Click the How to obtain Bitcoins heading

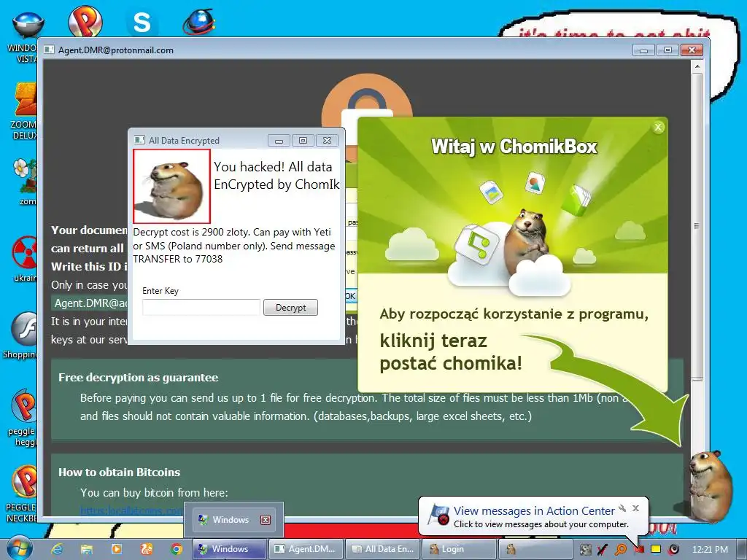pyautogui.click(x=119, y=472)
